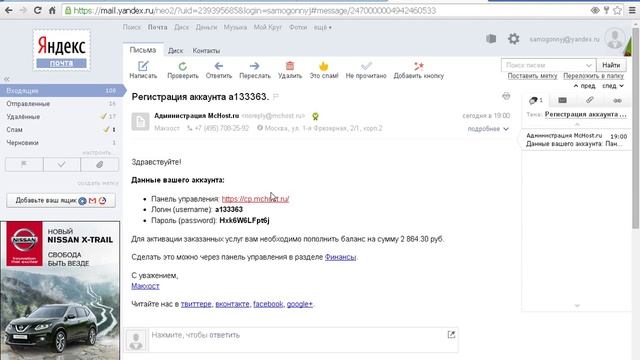Mark message as spam with Это спам!
The height and width of the screenshot is (360, 640).
click(324, 70)
